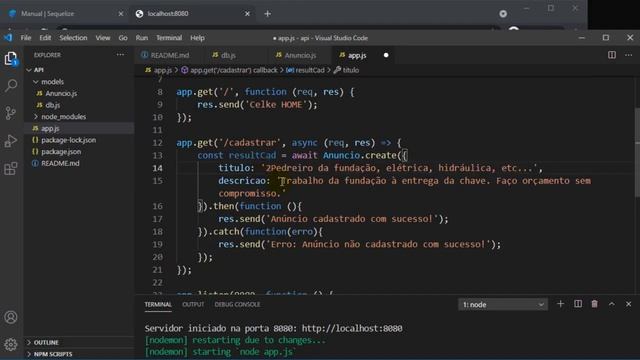Screen dimensions: 640x360
Task: Open the Accounts menu icon
Action: coord(11,317)
